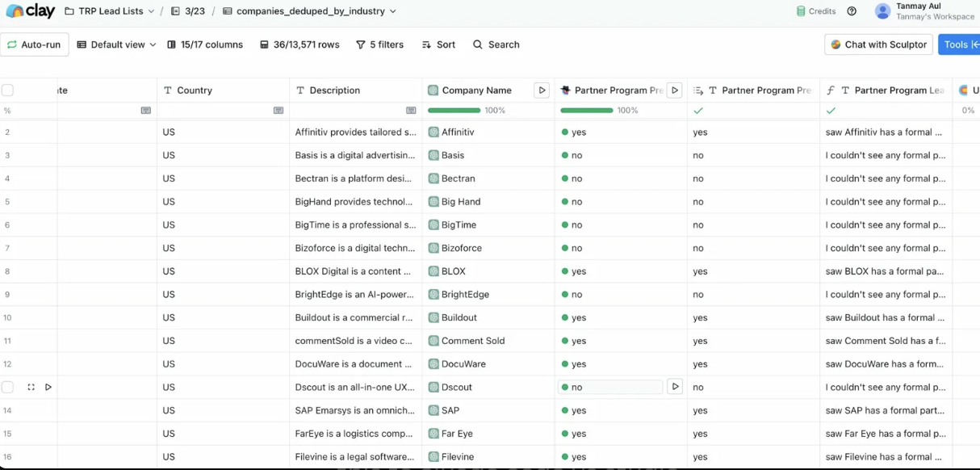Click the ChatGPT icon beside DocuWare
Image resolution: width=980 pixels, height=470 pixels.
point(433,364)
